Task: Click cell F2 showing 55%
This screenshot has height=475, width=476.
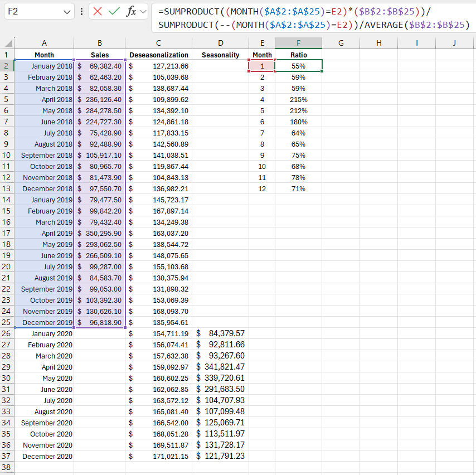Action: pos(298,66)
